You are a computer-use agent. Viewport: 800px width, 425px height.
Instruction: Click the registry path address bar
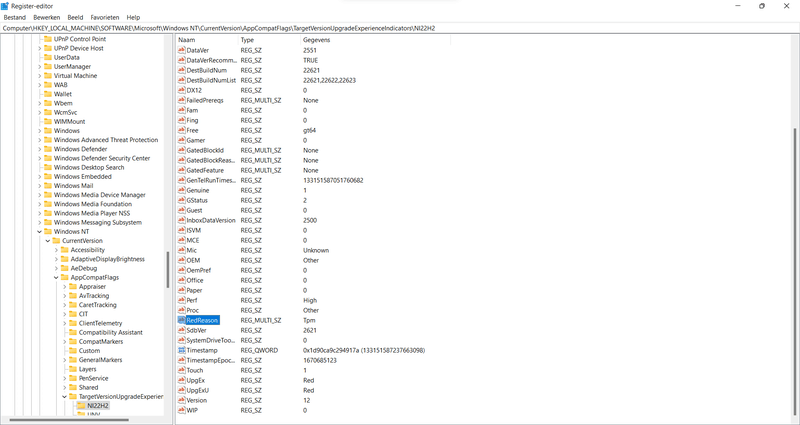[x=400, y=28]
